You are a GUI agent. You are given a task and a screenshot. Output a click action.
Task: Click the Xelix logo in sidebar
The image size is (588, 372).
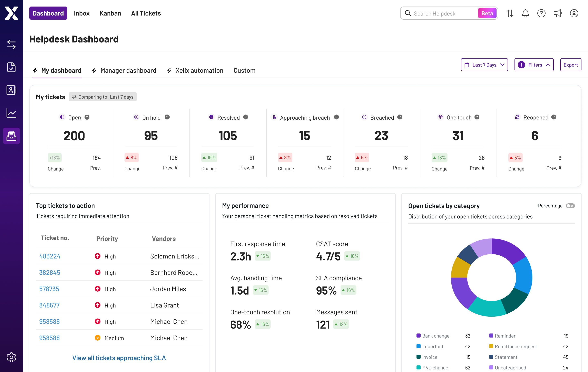(11, 13)
